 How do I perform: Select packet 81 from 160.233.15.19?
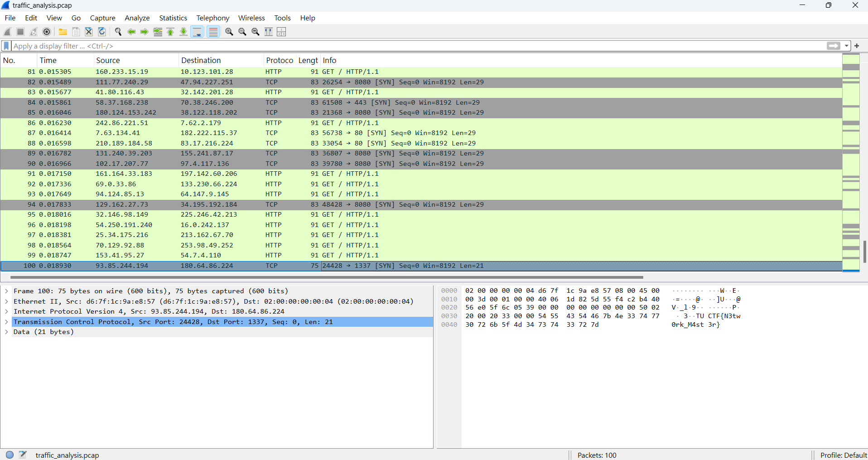[x=421, y=72]
